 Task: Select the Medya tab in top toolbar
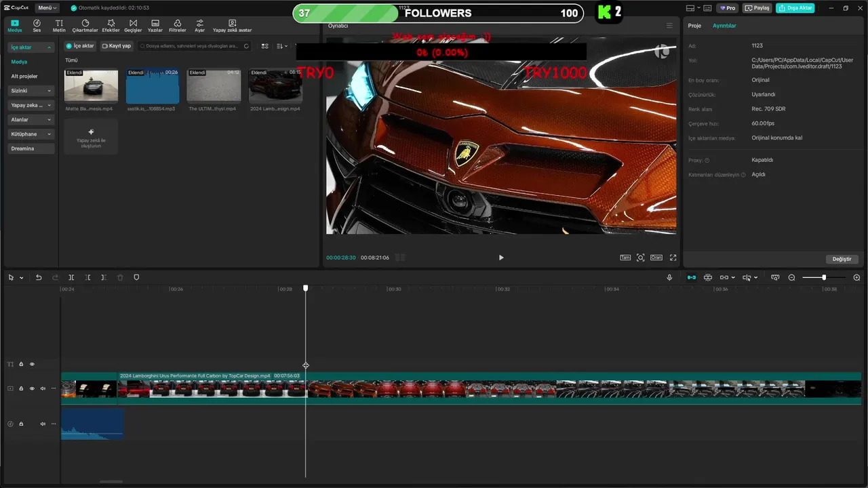(14, 26)
